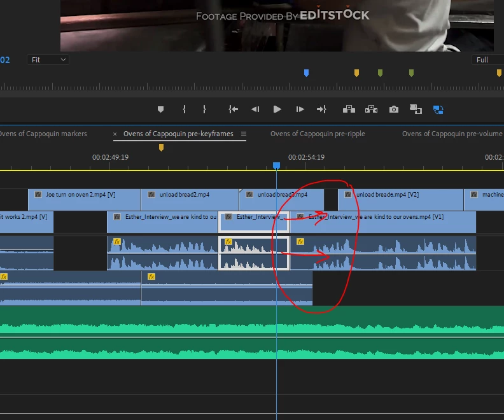
Task: Click the green music audio clip
Action: point(252,332)
